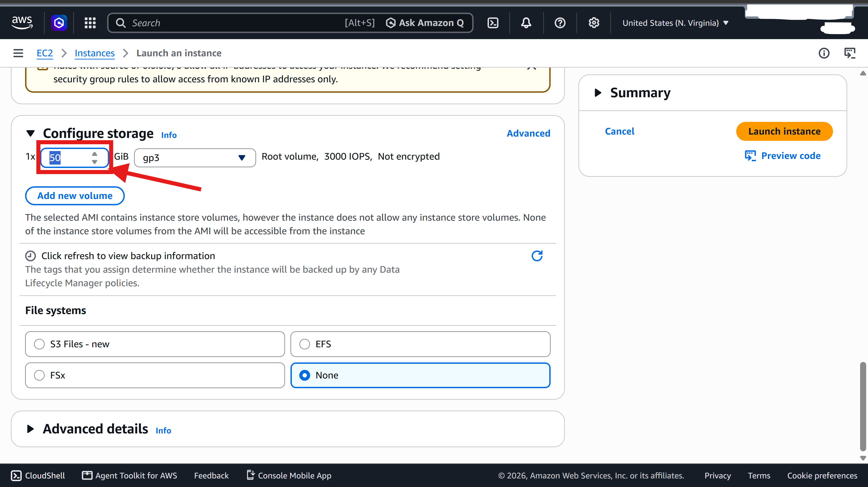Go to EC2 breadcrumb
The height and width of the screenshot is (487, 868).
[45, 53]
